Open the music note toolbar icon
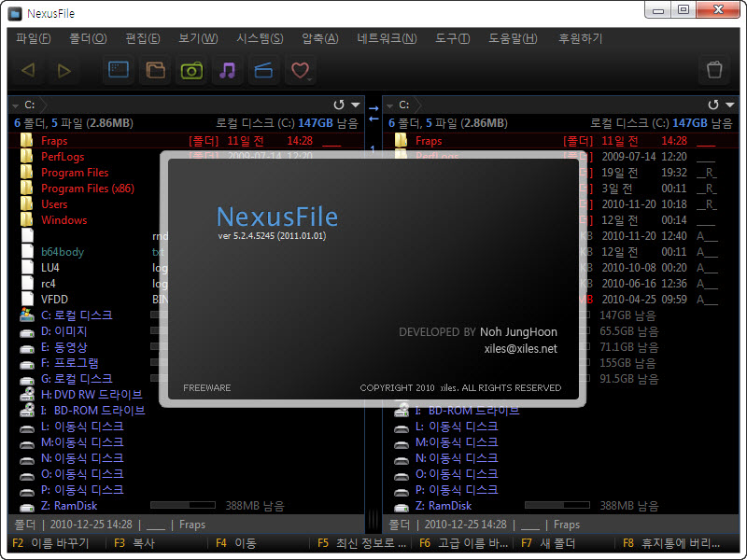This screenshot has height=560, width=747. (x=228, y=71)
